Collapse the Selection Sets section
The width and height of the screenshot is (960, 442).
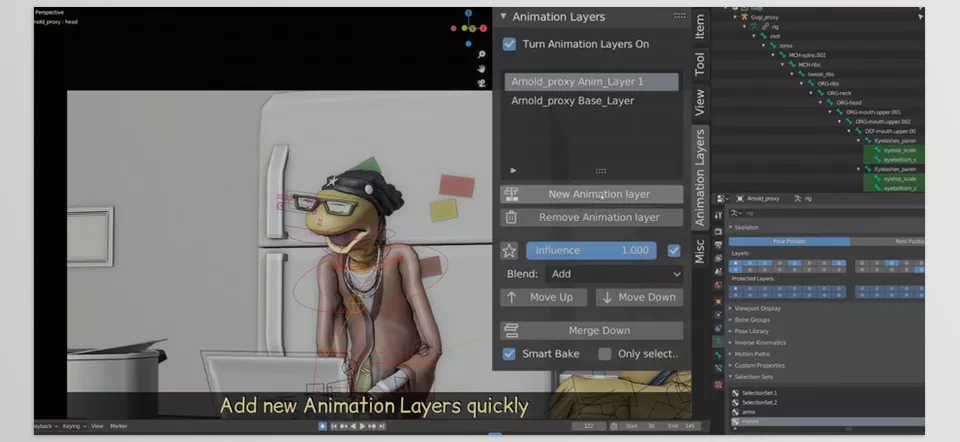tap(753, 377)
